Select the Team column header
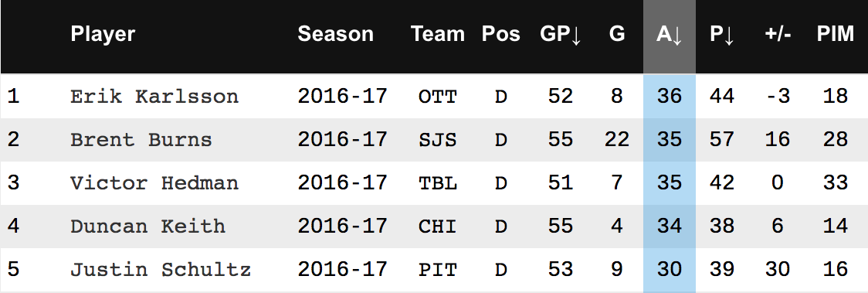The height and width of the screenshot is (293, 868). coord(437,34)
